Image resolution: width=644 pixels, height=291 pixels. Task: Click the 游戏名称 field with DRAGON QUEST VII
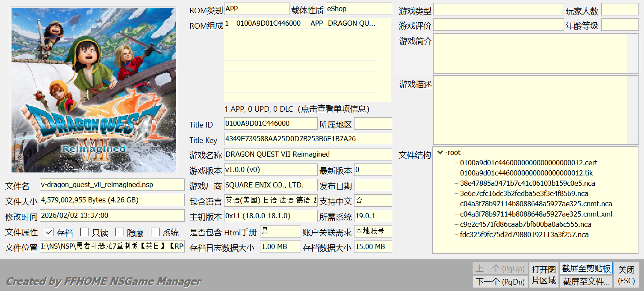(x=307, y=154)
